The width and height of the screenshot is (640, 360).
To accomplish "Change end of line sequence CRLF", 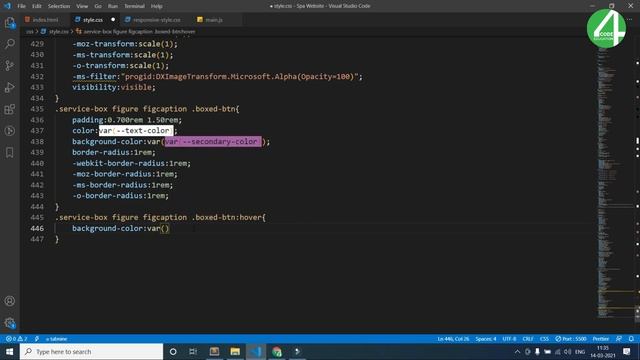I will click(528, 339).
